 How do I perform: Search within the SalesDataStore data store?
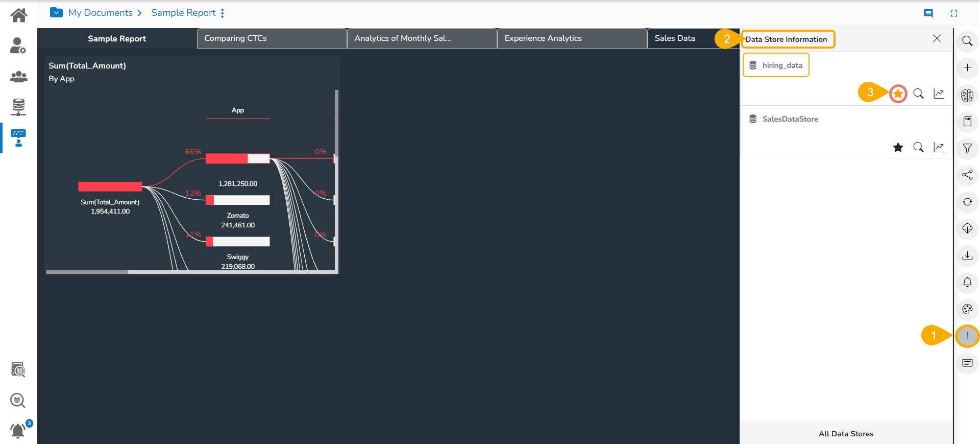918,147
